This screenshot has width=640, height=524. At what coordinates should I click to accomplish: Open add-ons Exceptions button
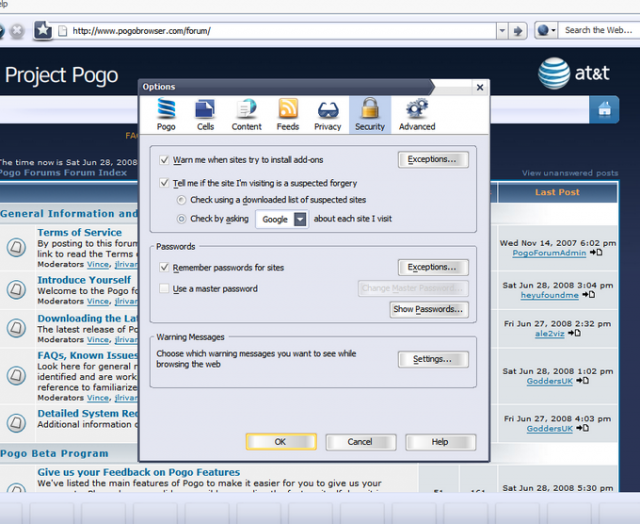(433, 159)
